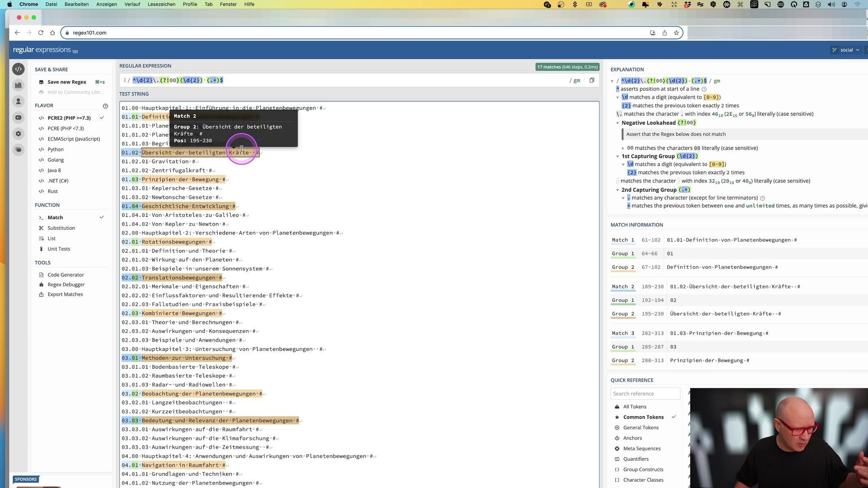Reload the regex101 page

[41, 33]
